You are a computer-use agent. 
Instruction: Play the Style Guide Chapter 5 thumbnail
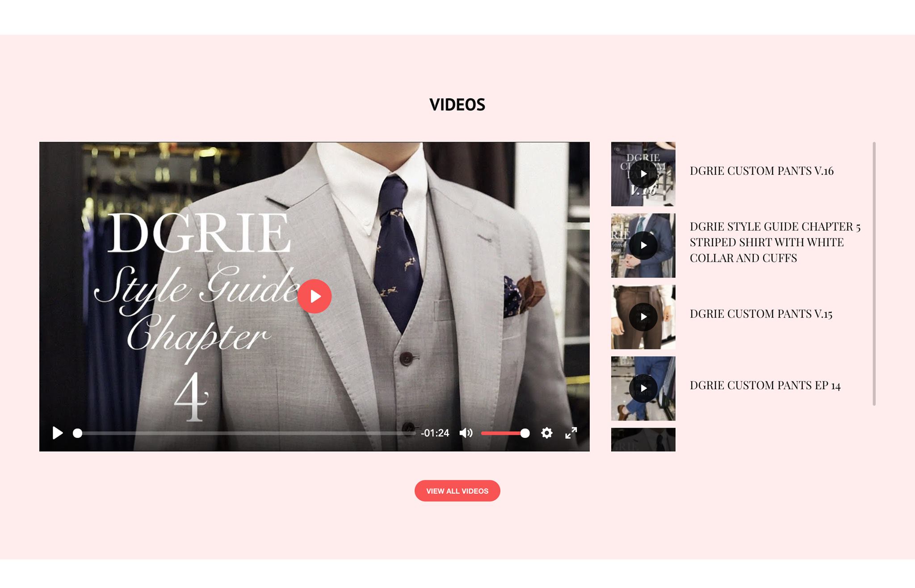[643, 245]
